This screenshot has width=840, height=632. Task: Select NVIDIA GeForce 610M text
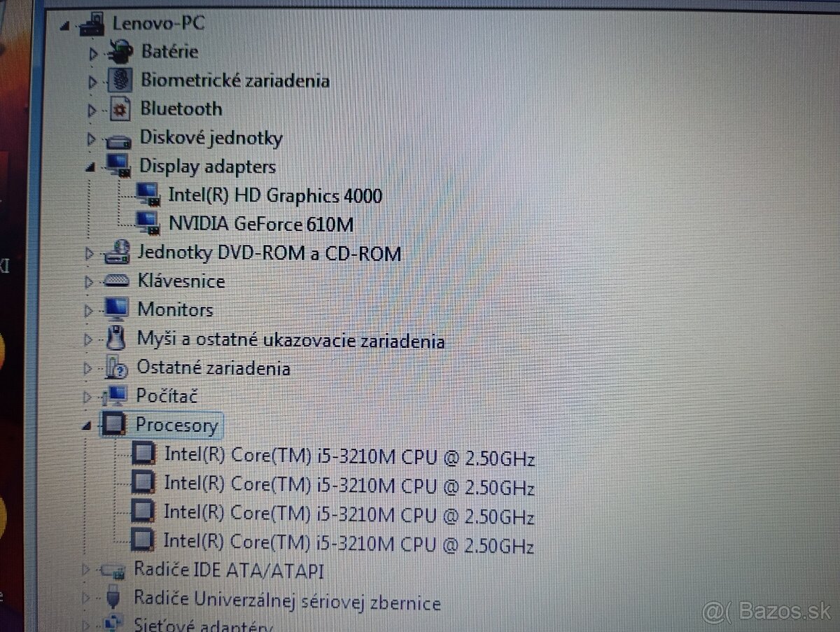261,224
